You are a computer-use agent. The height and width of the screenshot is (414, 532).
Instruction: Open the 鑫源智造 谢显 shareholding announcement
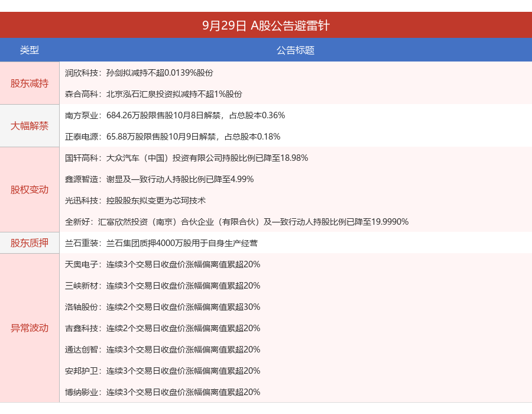click(159, 179)
